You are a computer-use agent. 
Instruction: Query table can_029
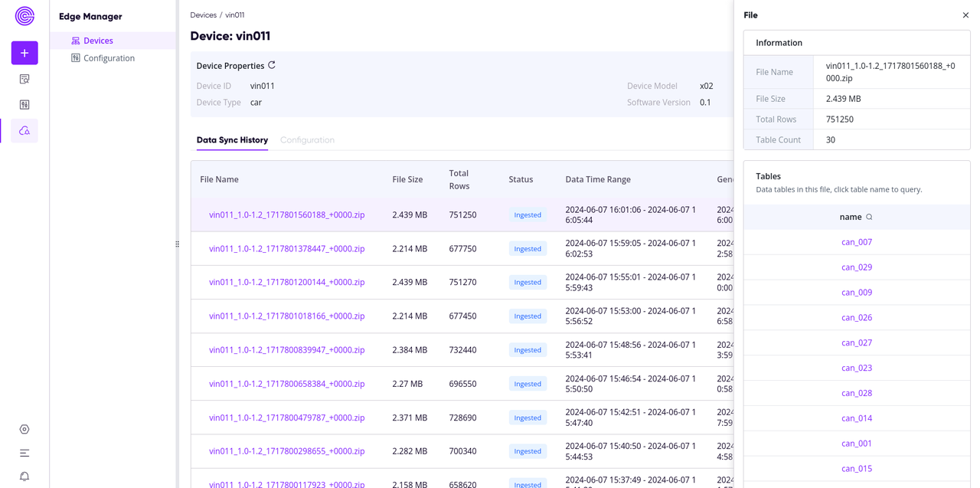[x=857, y=267]
